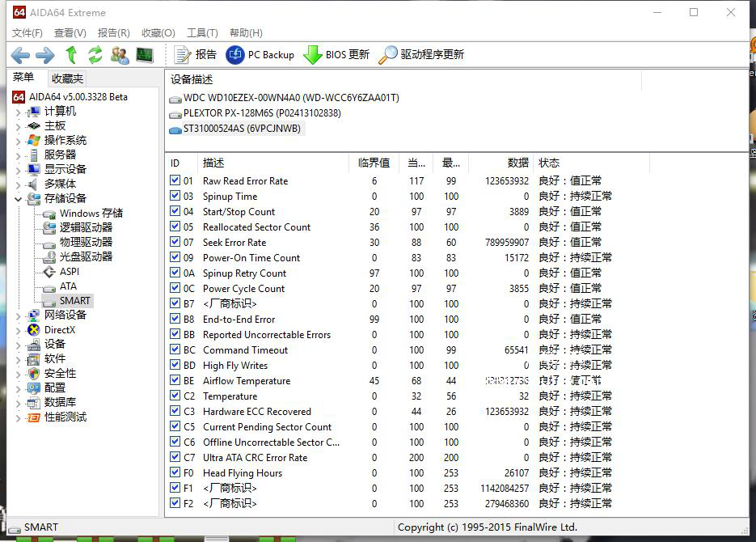Screen dimensions: 756x542
Task: Open the 报告 report wizard
Action: click(196, 54)
